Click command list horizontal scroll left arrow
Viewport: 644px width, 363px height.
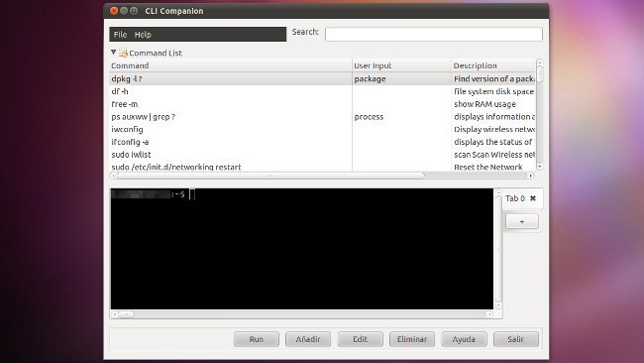113,176
